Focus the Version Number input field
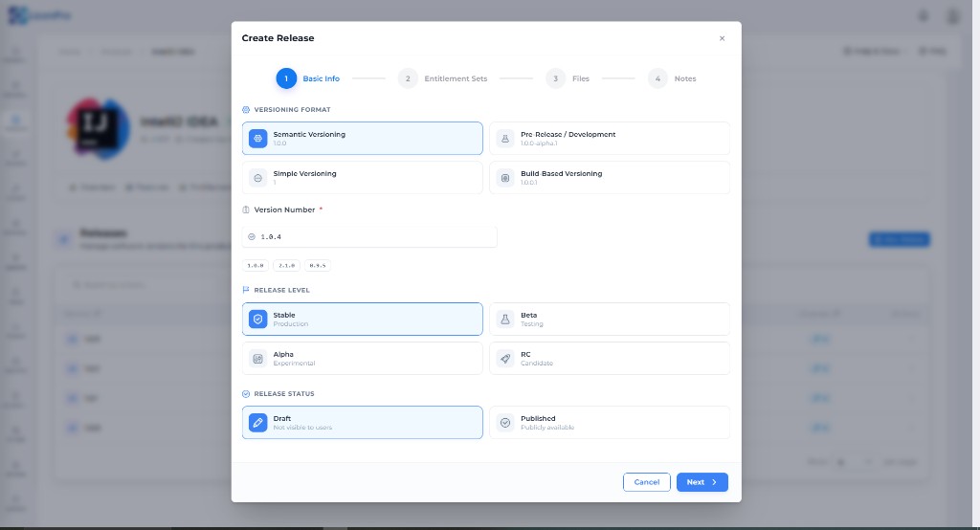Viewport: 980px width, 530px height. 369,237
